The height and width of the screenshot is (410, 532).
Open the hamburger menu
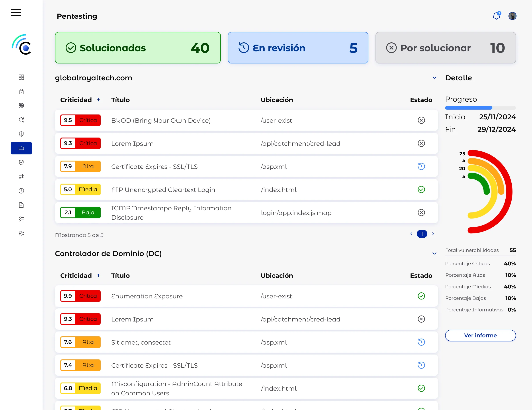16,12
